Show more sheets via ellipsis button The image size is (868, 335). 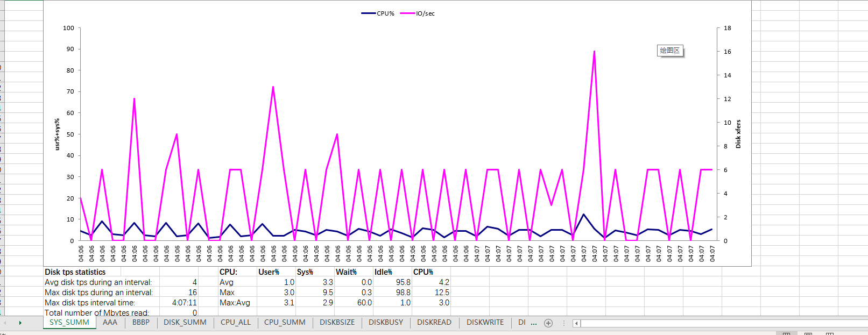[534, 323]
